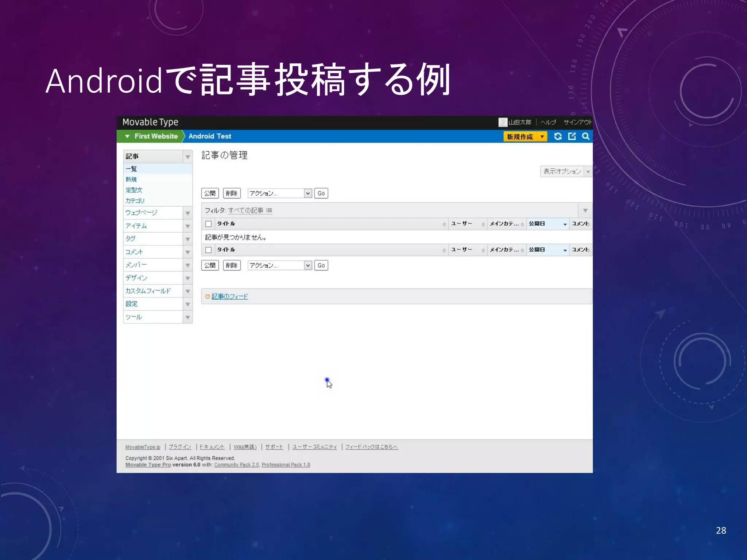
Task: Click the 新規作成 button
Action: tap(520, 136)
